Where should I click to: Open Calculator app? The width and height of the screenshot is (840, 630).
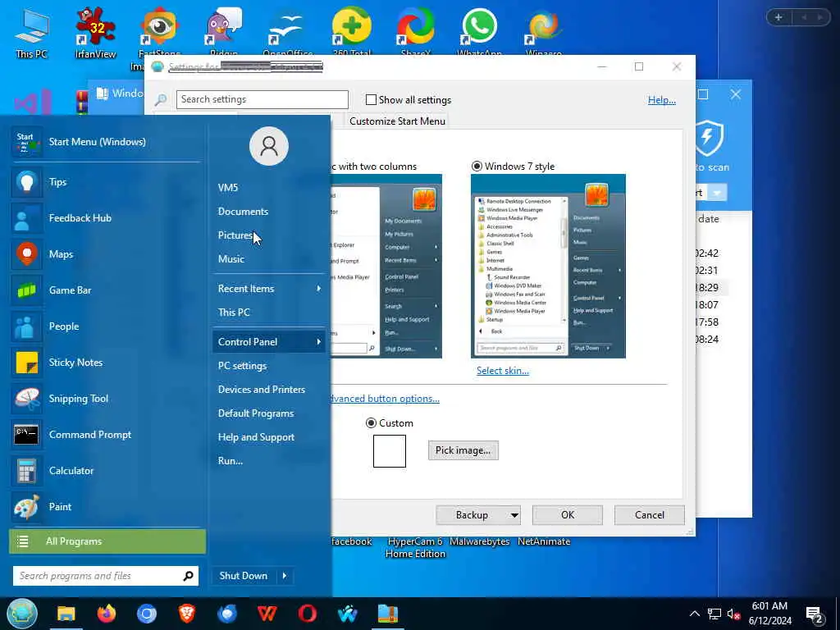pos(107,471)
